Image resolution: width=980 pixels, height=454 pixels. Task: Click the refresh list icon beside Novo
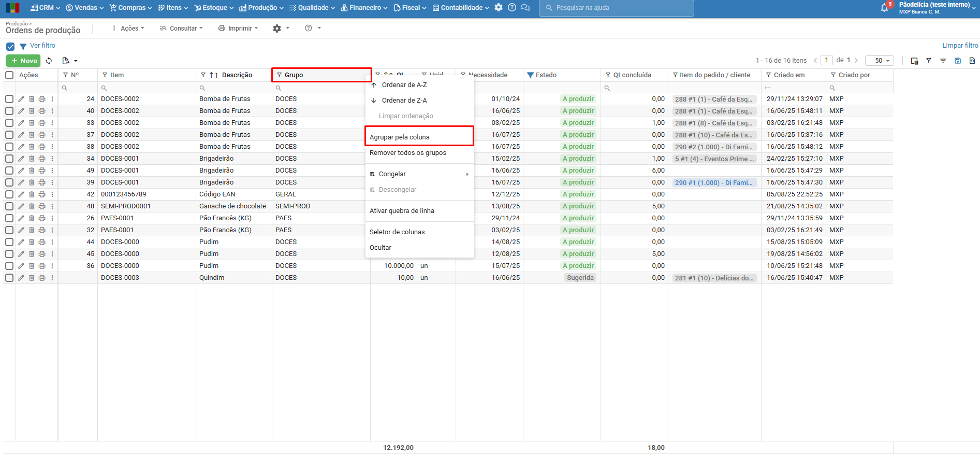point(49,61)
